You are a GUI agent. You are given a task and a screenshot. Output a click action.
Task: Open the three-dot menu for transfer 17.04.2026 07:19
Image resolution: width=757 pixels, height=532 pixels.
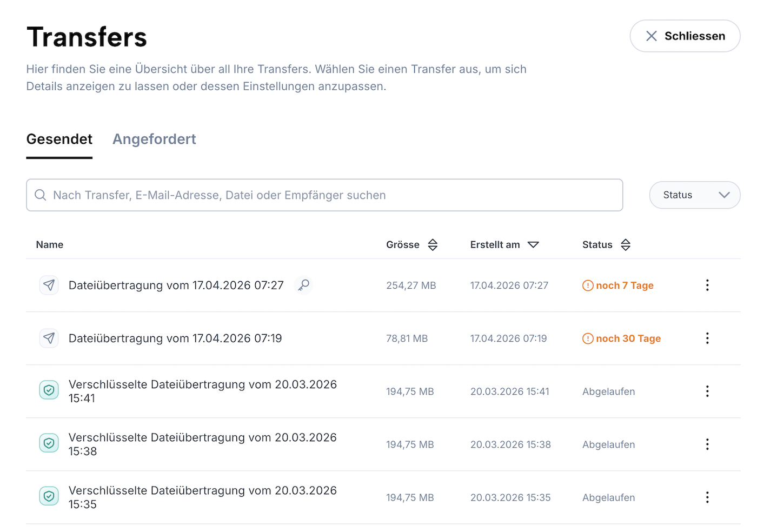707,338
